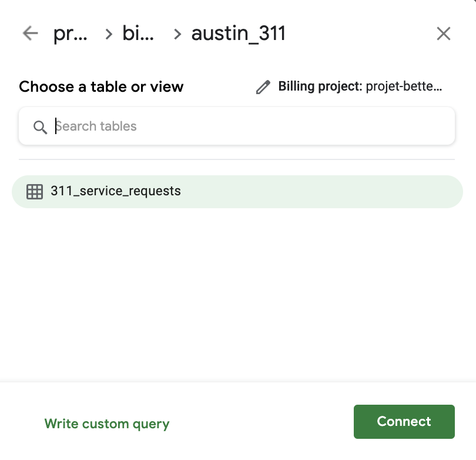This screenshot has height=460, width=476.
Task: Click the 'Billing project:' label
Action: click(x=320, y=87)
